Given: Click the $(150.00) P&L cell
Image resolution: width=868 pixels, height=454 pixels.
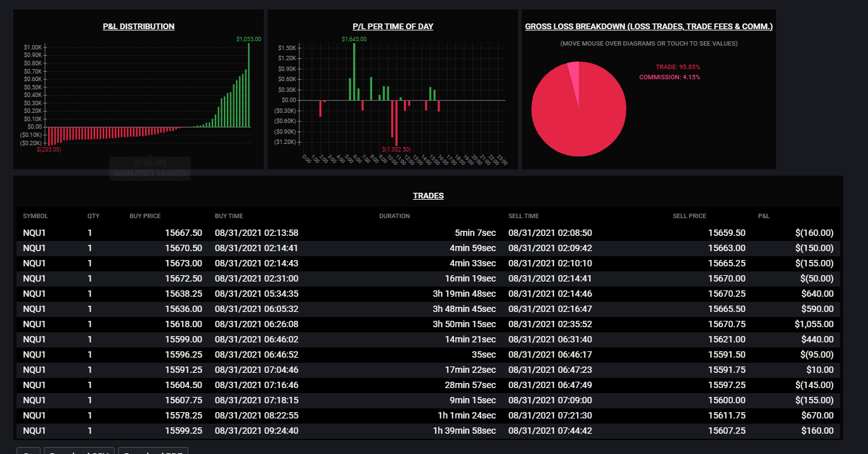Looking at the screenshot, I should tap(814, 249).
